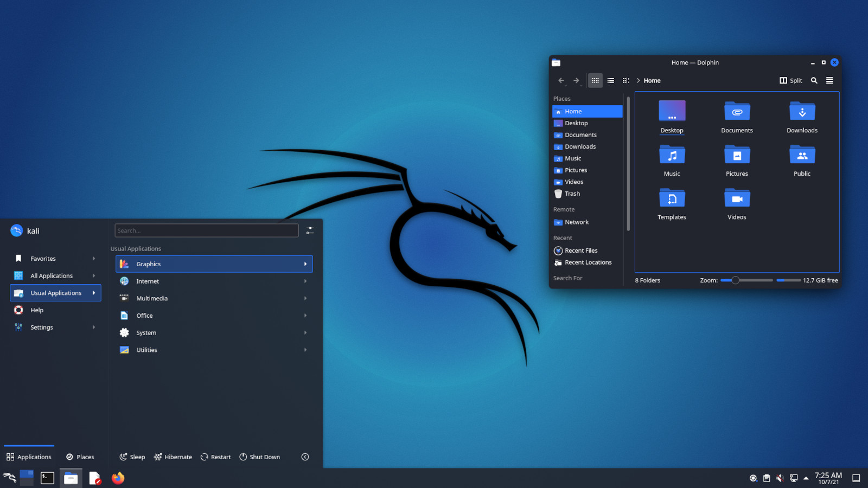The height and width of the screenshot is (488, 868).
Task: Open the Public folder icon
Action: click(802, 156)
